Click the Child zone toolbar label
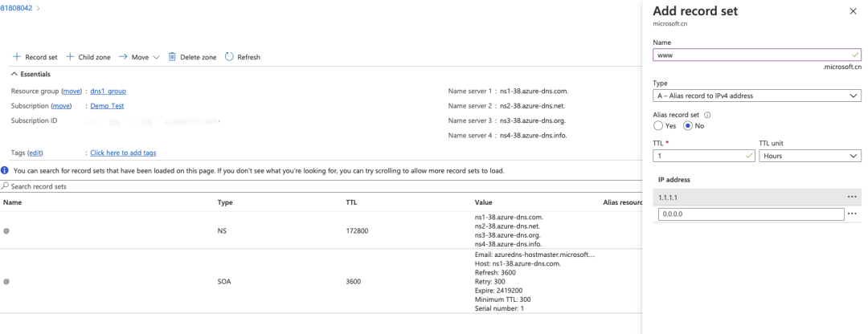This screenshot has width=868, height=334. point(94,58)
